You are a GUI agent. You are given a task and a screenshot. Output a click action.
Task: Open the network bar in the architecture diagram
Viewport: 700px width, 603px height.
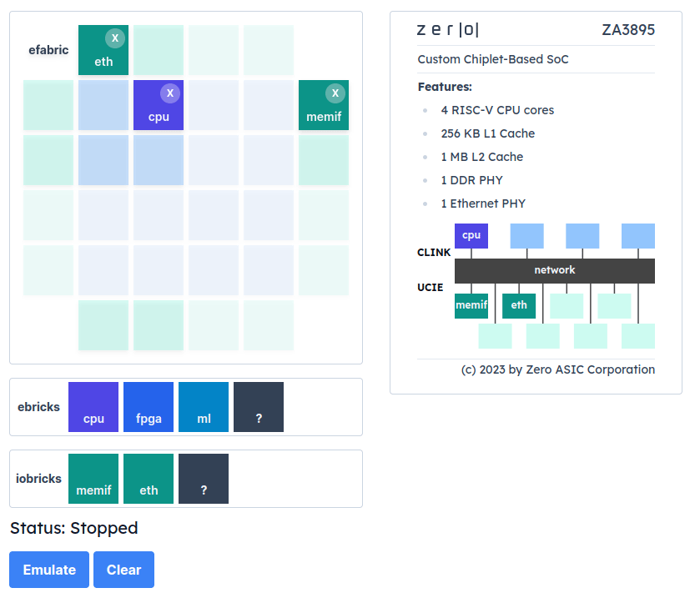point(554,269)
